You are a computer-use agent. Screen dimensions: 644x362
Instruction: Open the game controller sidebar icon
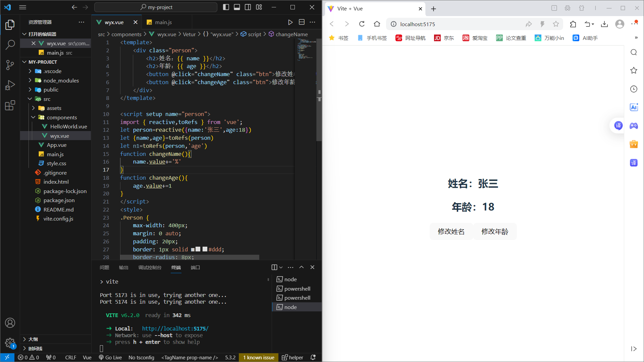[634, 126]
